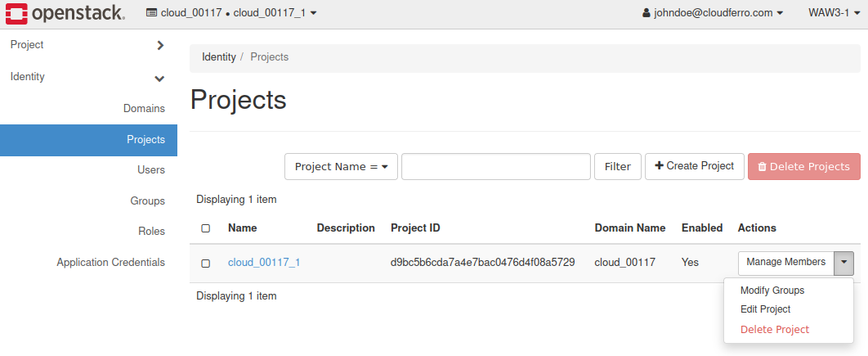Open the cloud_00117_1 project link
The image size is (868, 356).
click(x=264, y=263)
